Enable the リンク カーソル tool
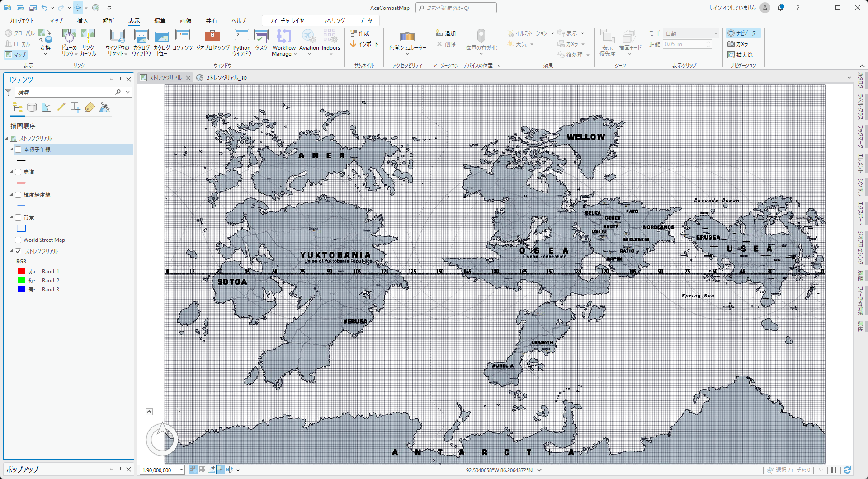This screenshot has height=479, width=868. click(x=88, y=42)
